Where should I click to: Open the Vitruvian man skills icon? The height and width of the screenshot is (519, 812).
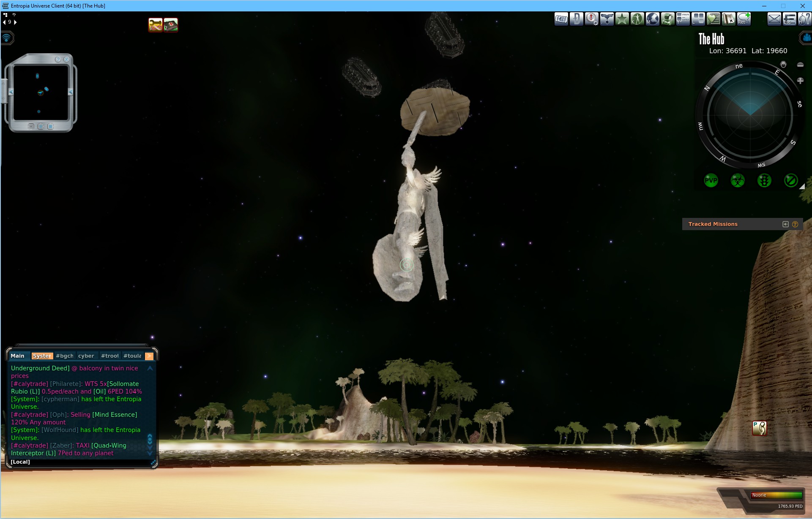pos(637,19)
